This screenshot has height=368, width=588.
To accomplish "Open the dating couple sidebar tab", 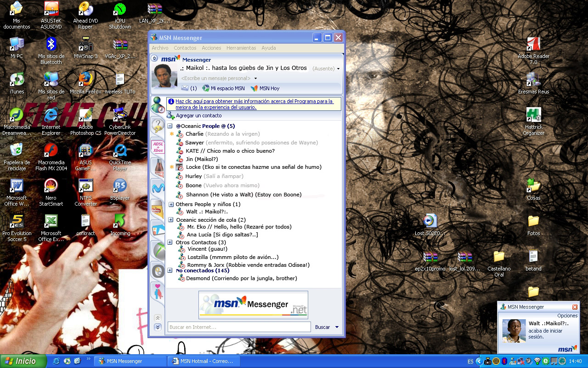I will tap(158, 292).
